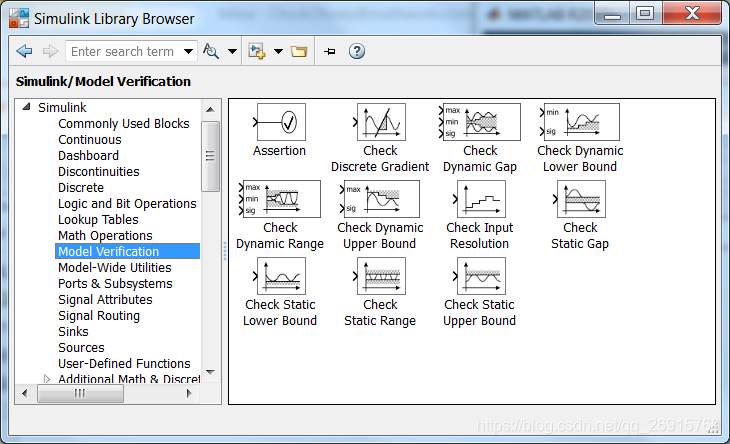Select Commonly Used Blocks library

pyautogui.click(x=124, y=124)
